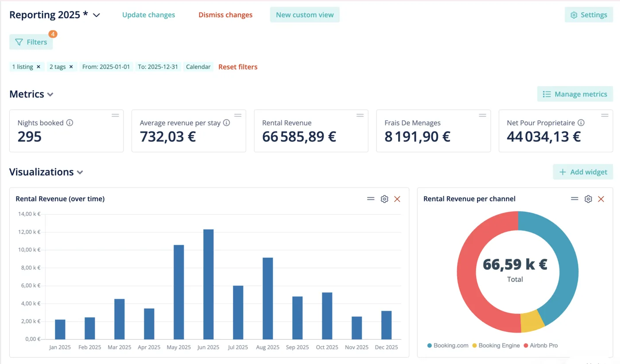Click info icon beside Average revenue per stay
Viewport: 620px width, 364px height.
point(226,123)
